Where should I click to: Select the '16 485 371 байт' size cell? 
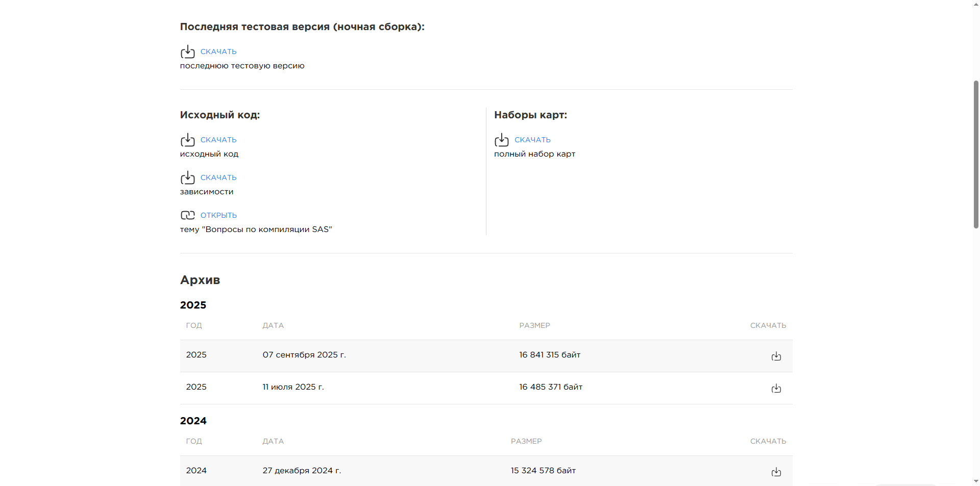click(x=551, y=387)
